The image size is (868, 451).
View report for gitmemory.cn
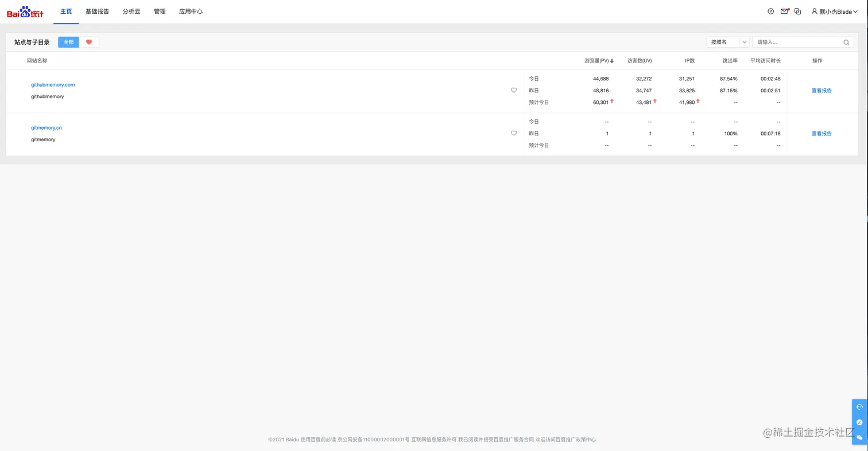click(821, 134)
